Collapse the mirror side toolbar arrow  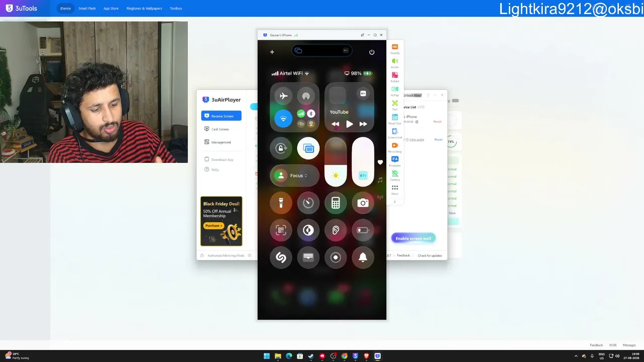pos(394,202)
